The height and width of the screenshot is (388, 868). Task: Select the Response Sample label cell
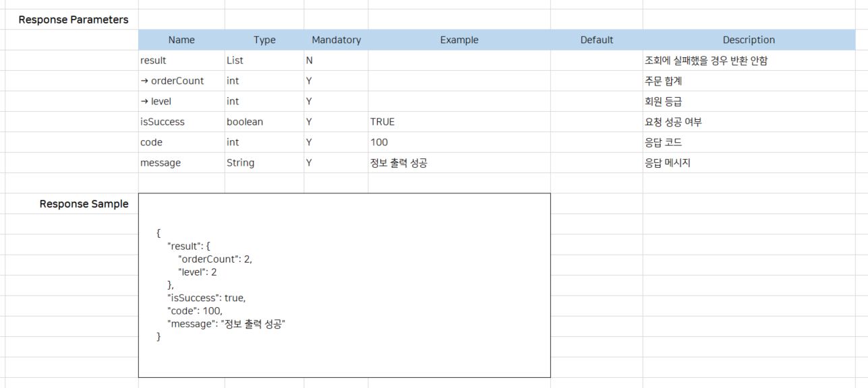coord(84,204)
